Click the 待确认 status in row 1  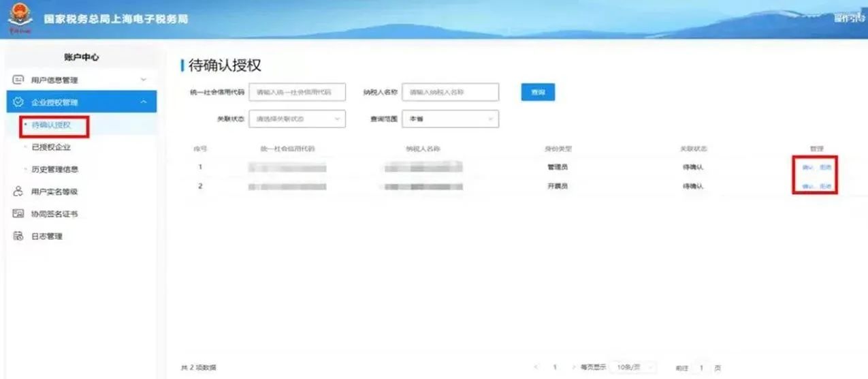tap(692, 167)
